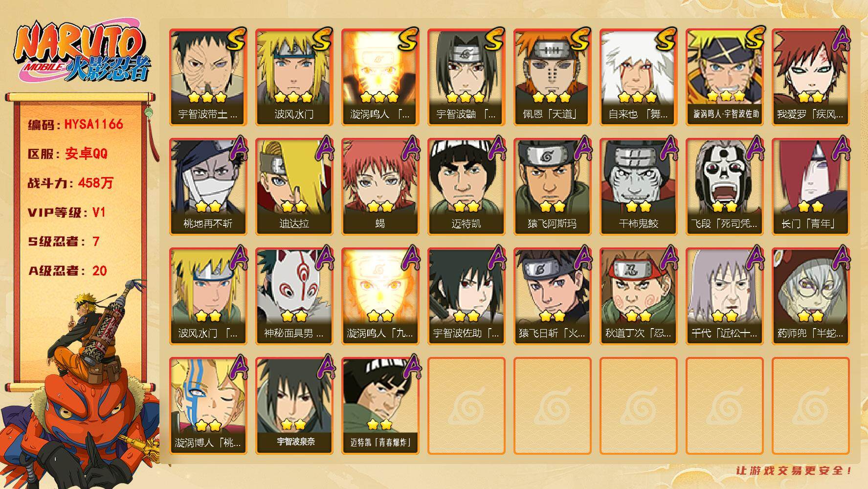Click the masked 神秘面具男 card portrait
The image size is (868, 489).
[x=294, y=286]
